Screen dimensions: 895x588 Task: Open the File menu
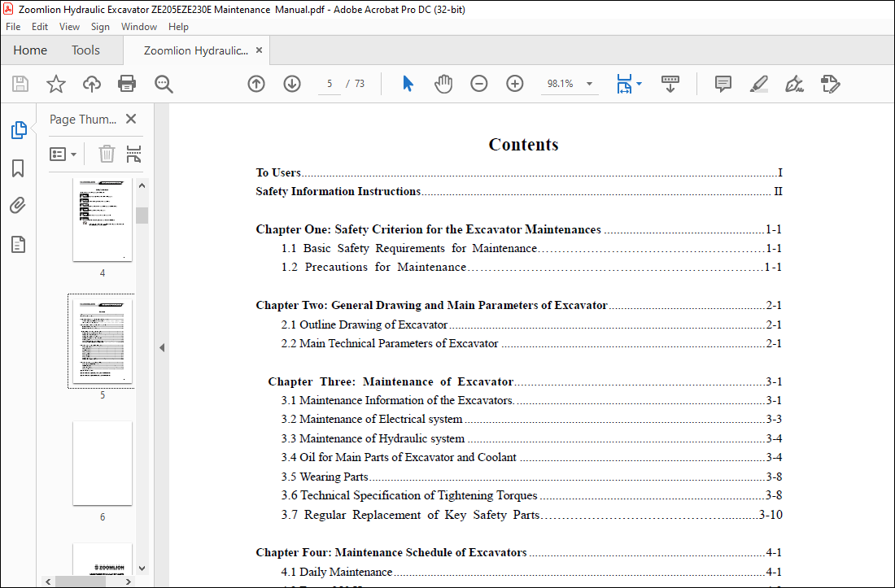pos(13,27)
